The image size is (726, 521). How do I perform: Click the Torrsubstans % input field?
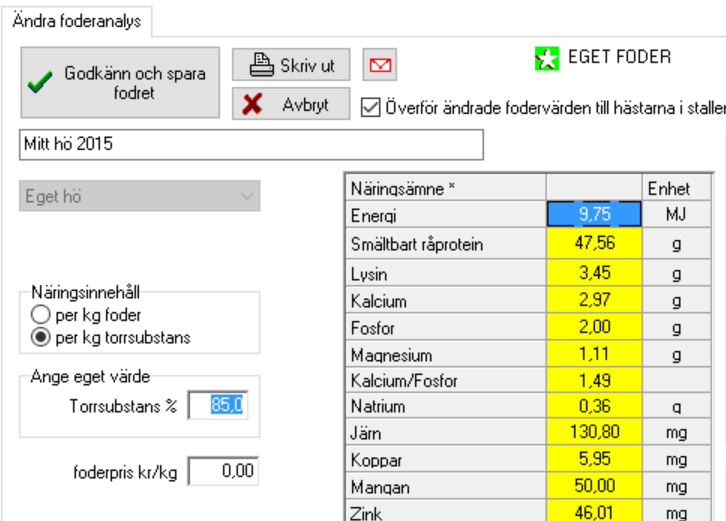point(218,405)
